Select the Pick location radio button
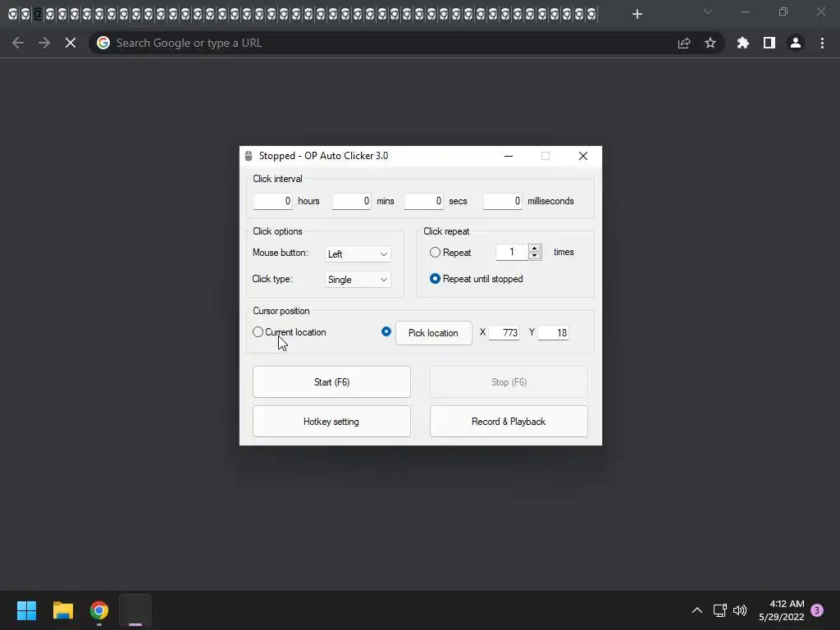840x630 pixels. [x=386, y=332]
